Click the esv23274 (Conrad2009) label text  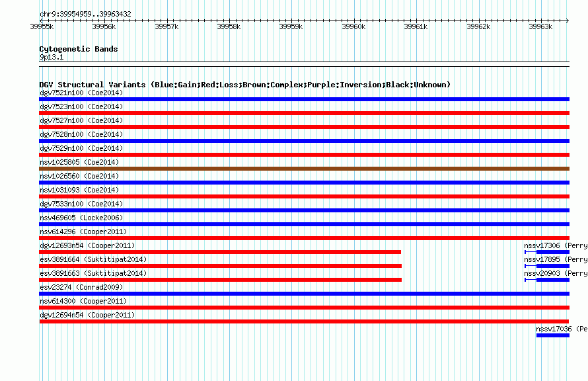(81, 287)
